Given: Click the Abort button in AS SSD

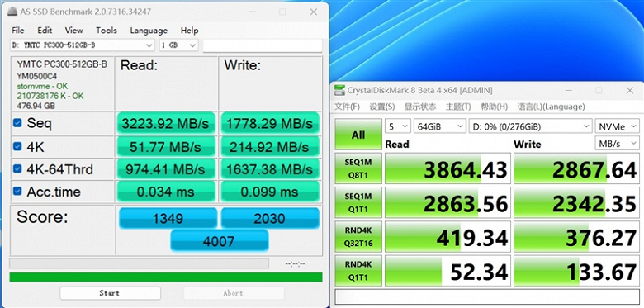Looking at the screenshot, I should (x=234, y=293).
